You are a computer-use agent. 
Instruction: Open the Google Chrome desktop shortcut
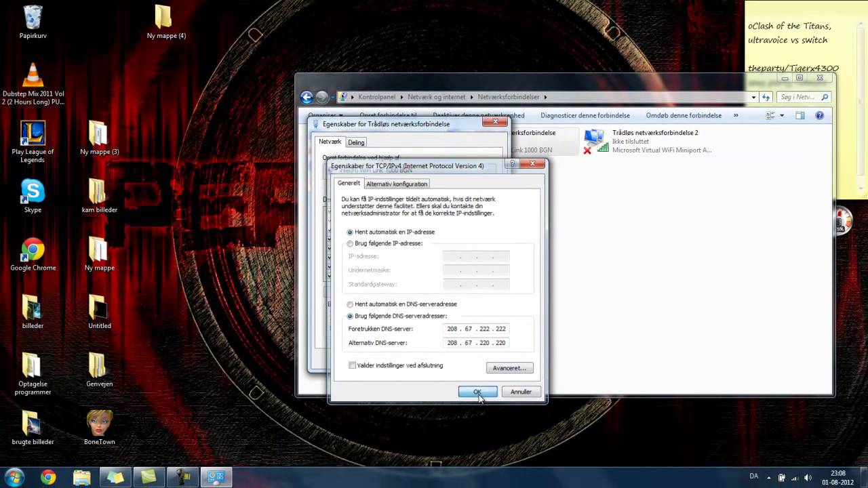33,254
